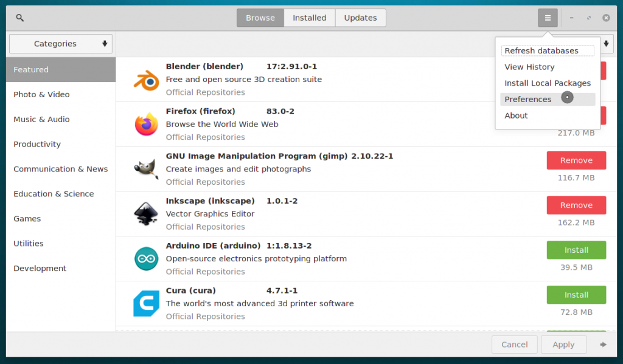Click the Firefox app icon
Screen dimensions: 623x364
point(146,125)
